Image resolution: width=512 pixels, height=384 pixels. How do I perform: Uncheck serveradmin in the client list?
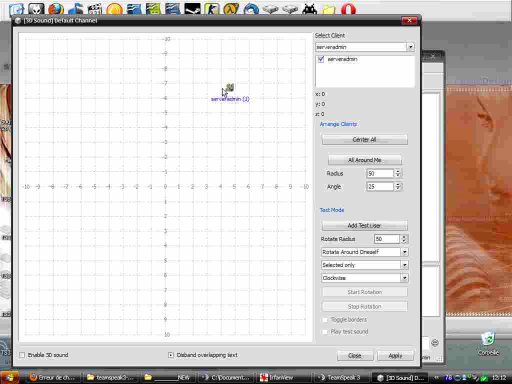point(321,59)
